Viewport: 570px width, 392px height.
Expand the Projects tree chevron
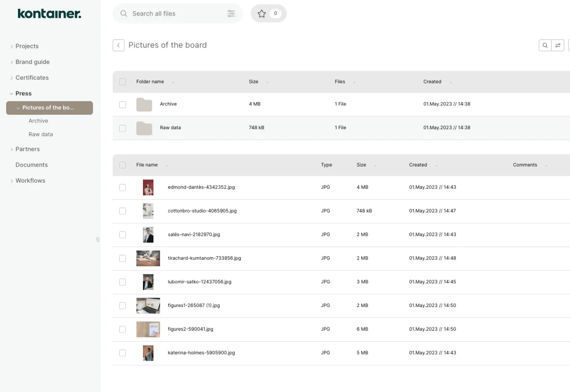(11, 47)
